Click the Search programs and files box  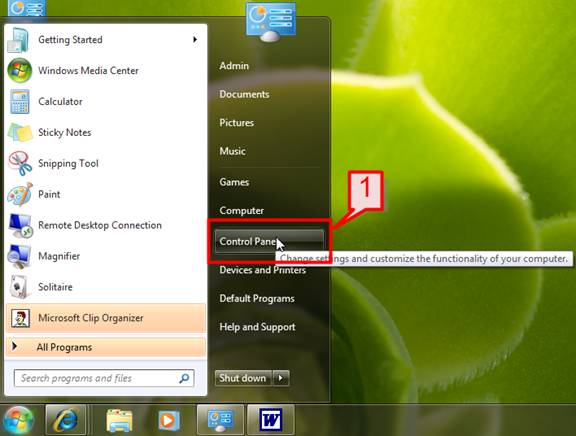click(104, 378)
